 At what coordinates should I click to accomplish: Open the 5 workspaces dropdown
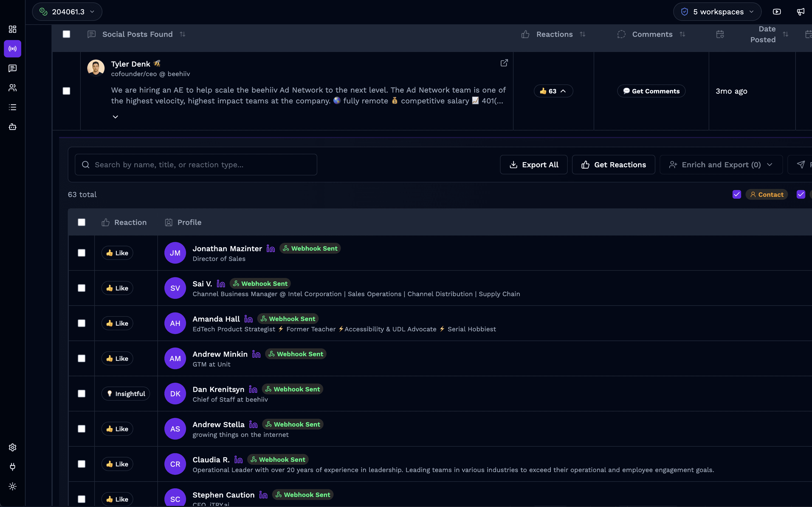(717, 12)
